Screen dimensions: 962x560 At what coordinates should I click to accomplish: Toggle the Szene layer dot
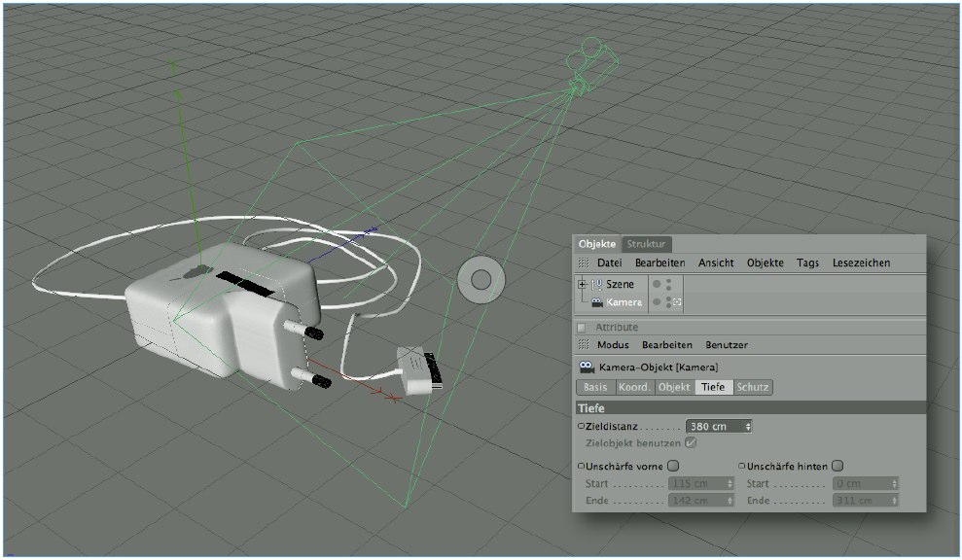point(657,284)
